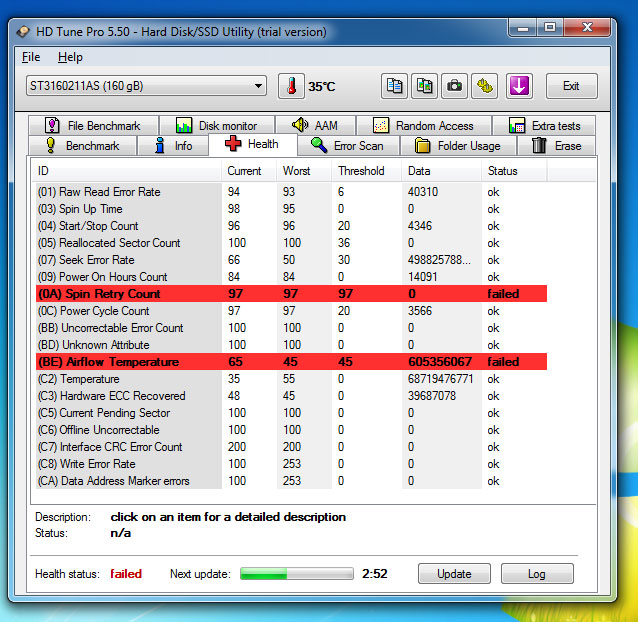The image size is (638, 622).
Task: Switch to the Random Access tab
Action: tap(424, 125)
